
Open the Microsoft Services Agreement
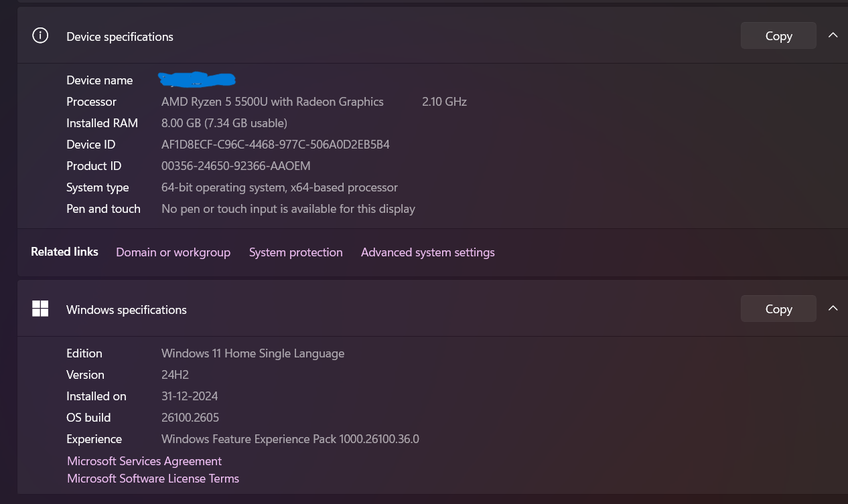pyautogui.click(x=144, y=461)
